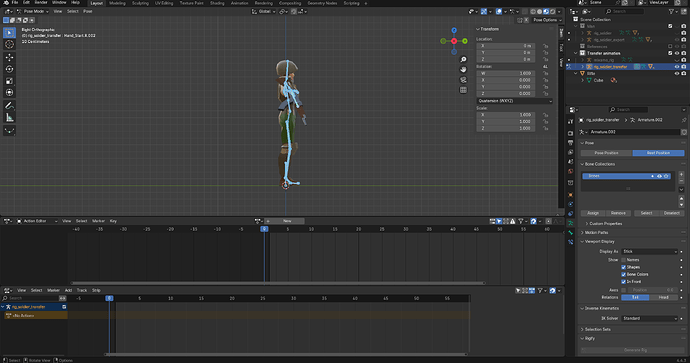Open the Physics properties tab icon
Image resolution: width=690 pixels, height=363 pixels.
(x=571, y=204)
